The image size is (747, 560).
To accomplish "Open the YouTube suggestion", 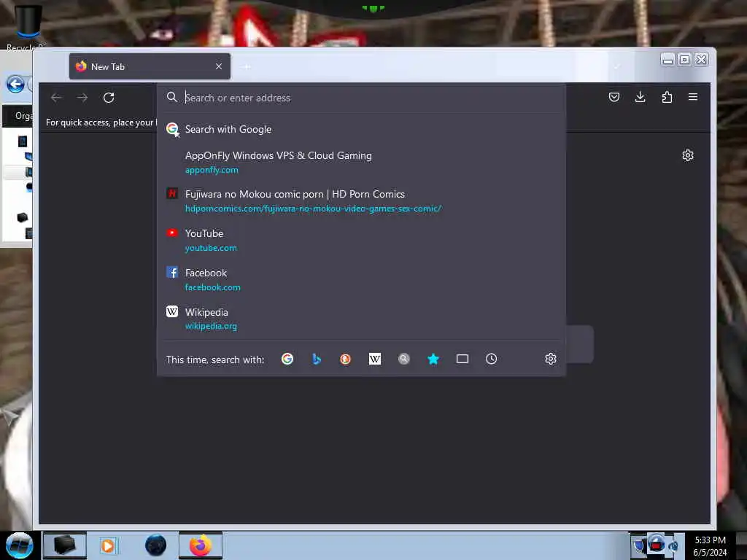I will (362, 240).
